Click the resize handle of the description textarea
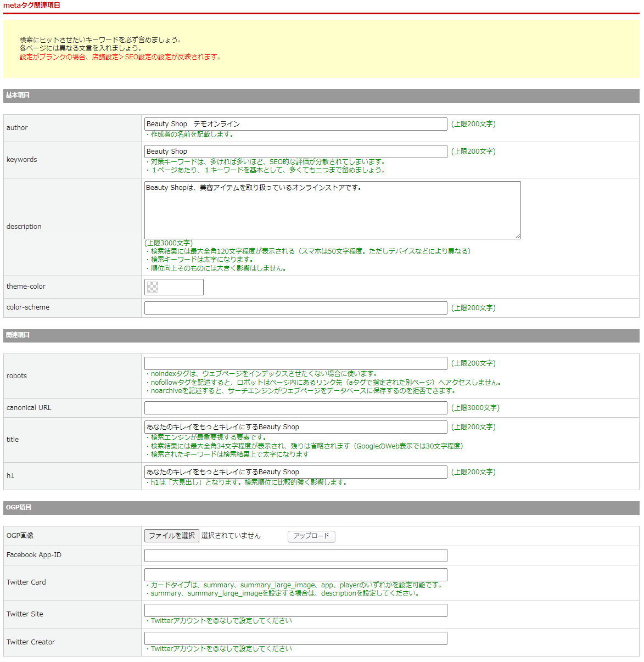 [517, 235]
